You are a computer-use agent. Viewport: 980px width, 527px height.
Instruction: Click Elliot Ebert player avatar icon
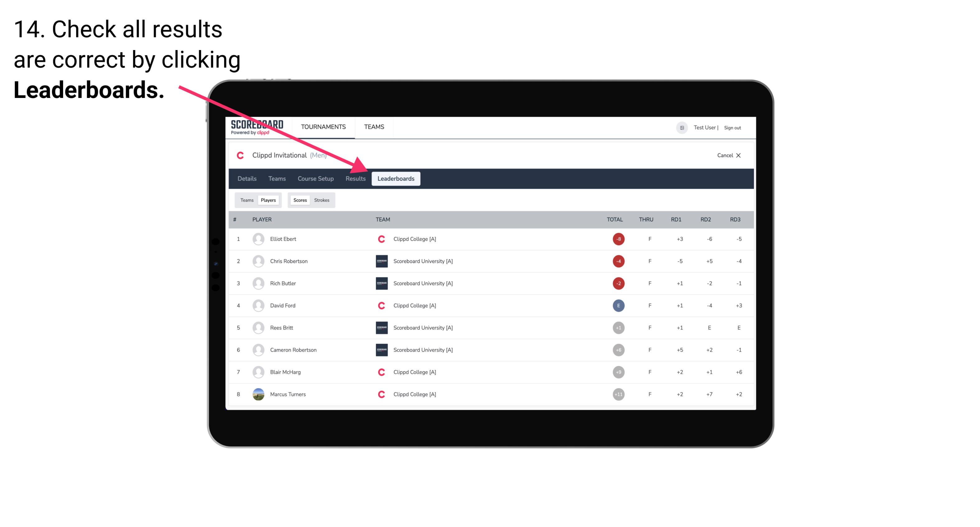coord(257,239)
